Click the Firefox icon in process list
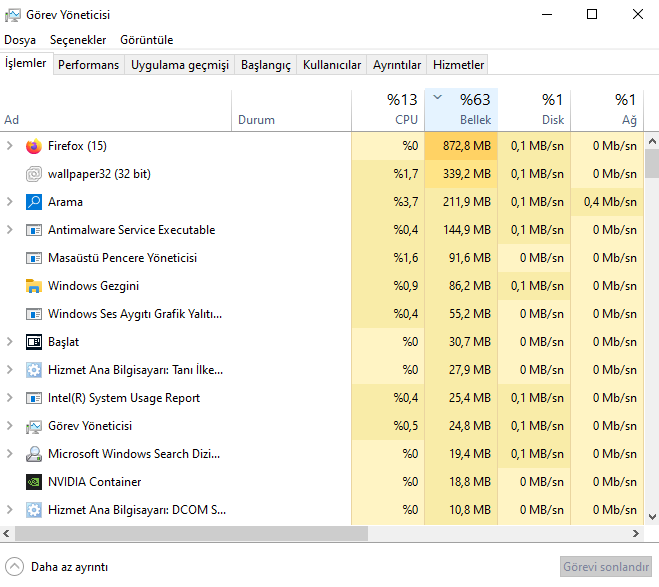This screenshot has height=587, width=659. click(33, 146)
